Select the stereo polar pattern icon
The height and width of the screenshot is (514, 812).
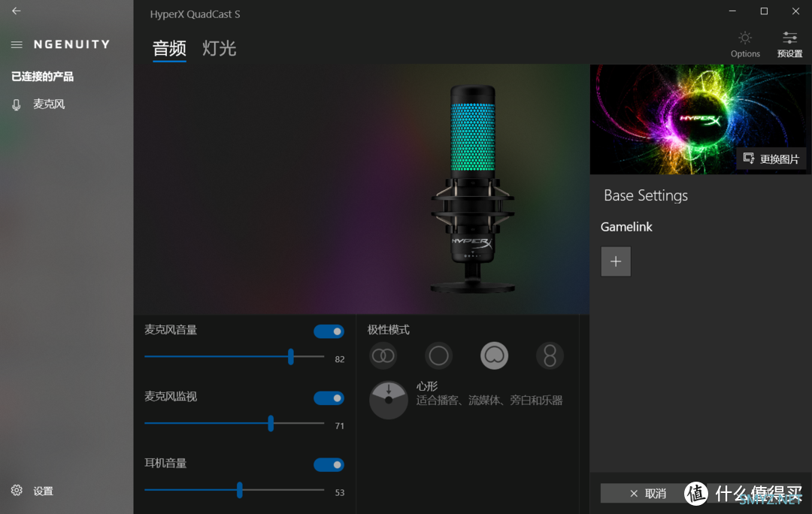click(383, 355)
